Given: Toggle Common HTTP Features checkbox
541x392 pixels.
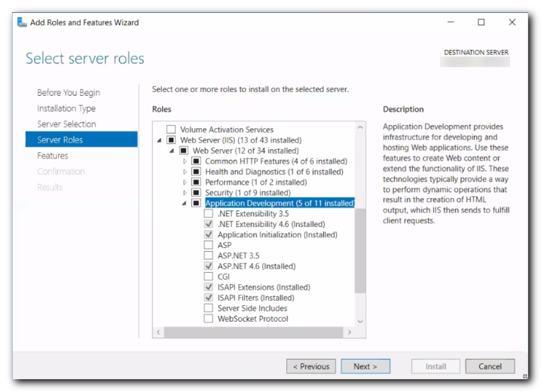Looking at the screenshot, I should 196,161.
